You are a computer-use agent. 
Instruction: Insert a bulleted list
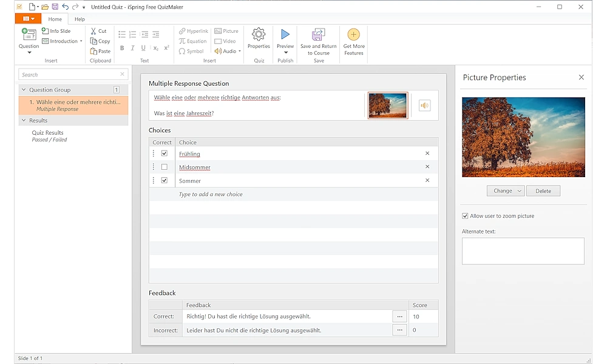[122, 35]
